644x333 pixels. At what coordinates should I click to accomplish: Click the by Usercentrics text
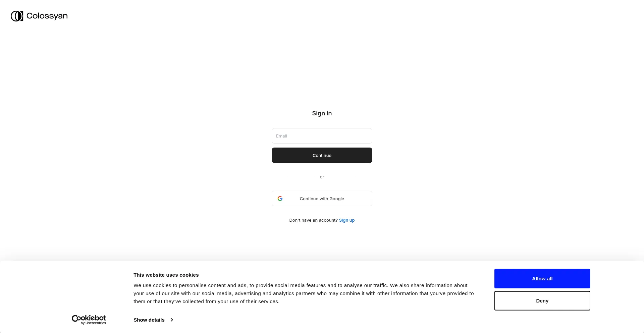click(93, 323)
